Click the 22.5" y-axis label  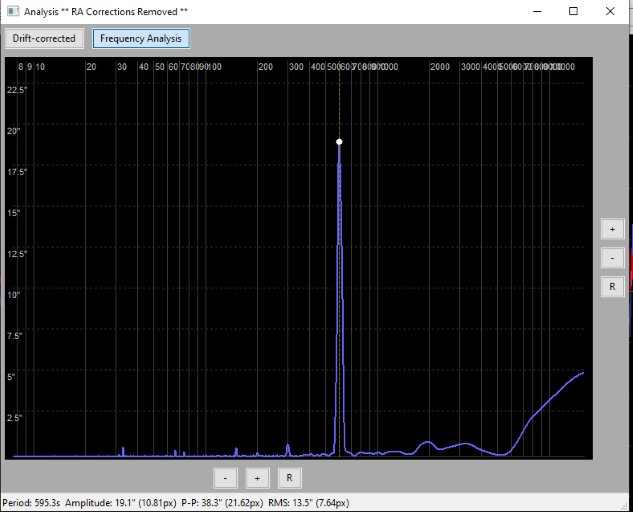(x=17, y=90)
